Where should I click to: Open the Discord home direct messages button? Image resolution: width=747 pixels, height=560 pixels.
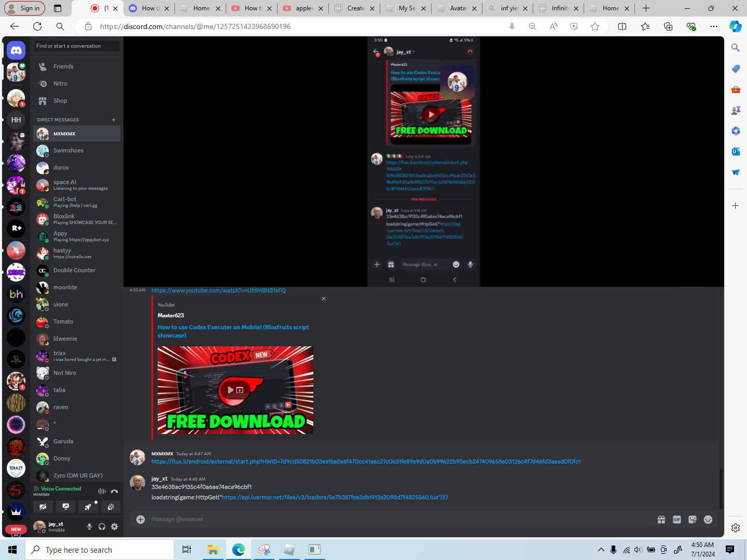coord(16,50)
